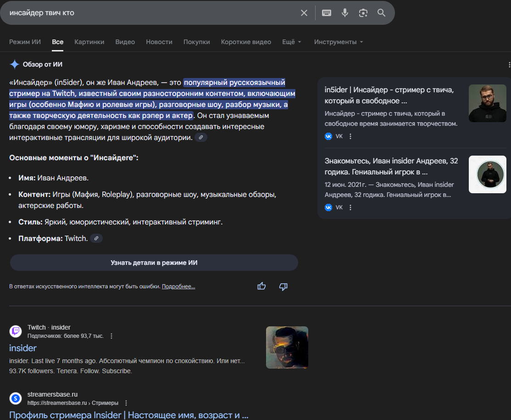Click the 'Подписчиков: более 93,7 тыс.' text

point(66,336)
